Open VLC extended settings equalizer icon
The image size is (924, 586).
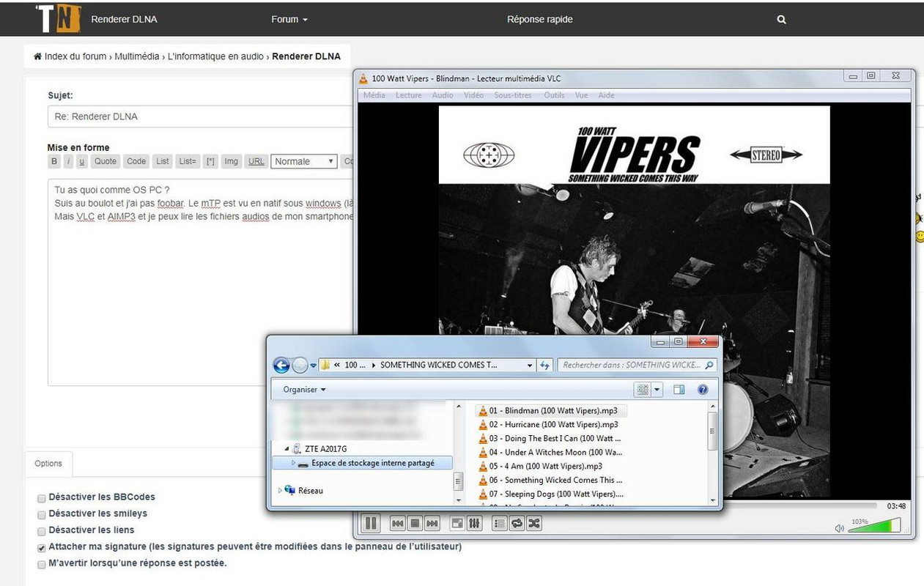click(474, 523)
